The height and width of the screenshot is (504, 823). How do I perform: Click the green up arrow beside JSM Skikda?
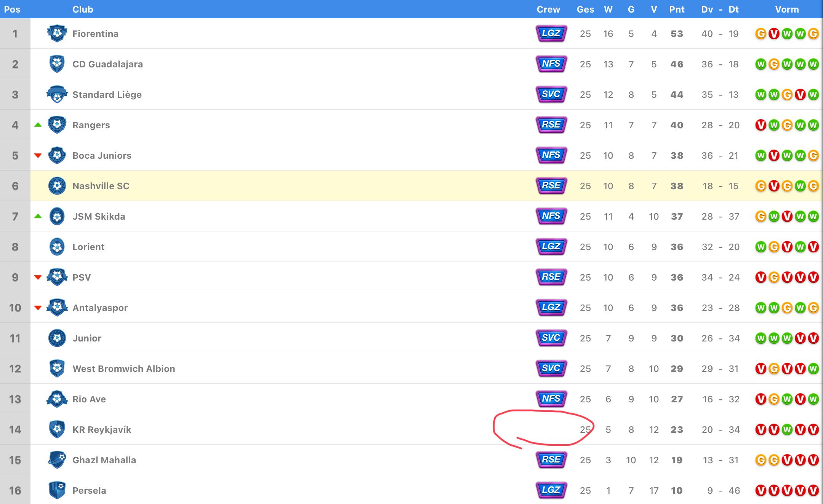38,216
